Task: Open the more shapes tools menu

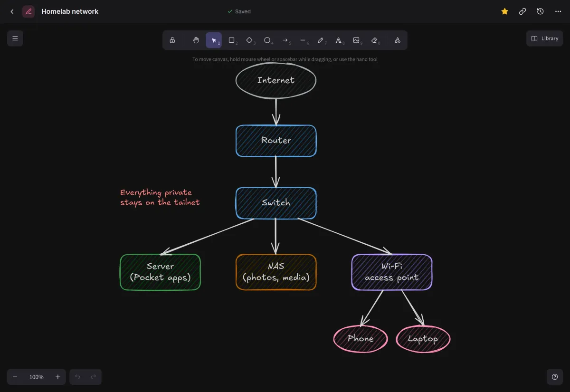Action: tap(398, 40)
